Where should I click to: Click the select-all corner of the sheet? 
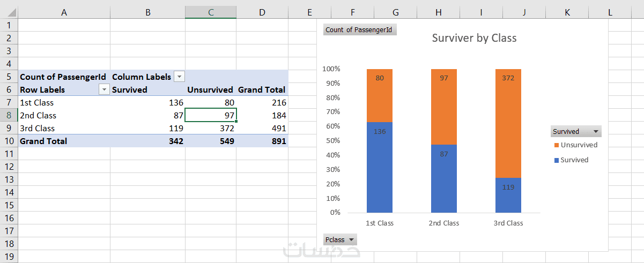[9, 12]
